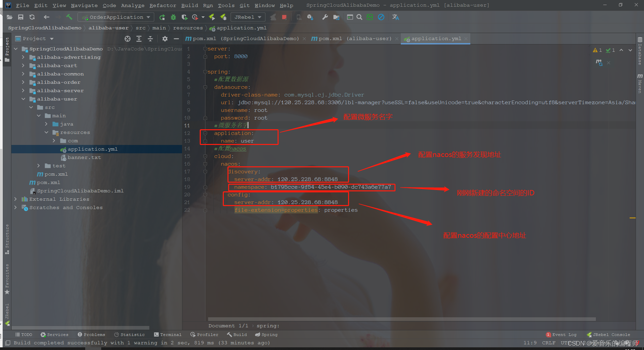Open the Refactor menu
Image resolution: width=644 pixels, height=350 pixels.
(163, 5)
